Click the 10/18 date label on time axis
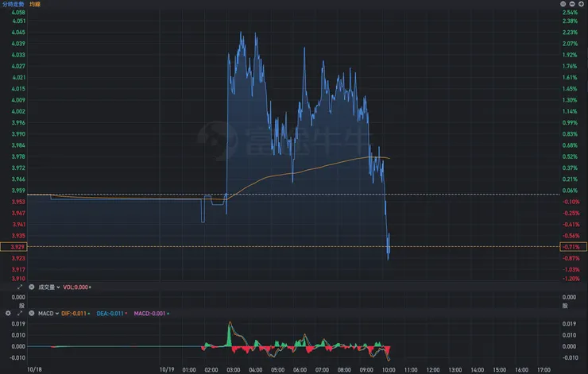 34,369
